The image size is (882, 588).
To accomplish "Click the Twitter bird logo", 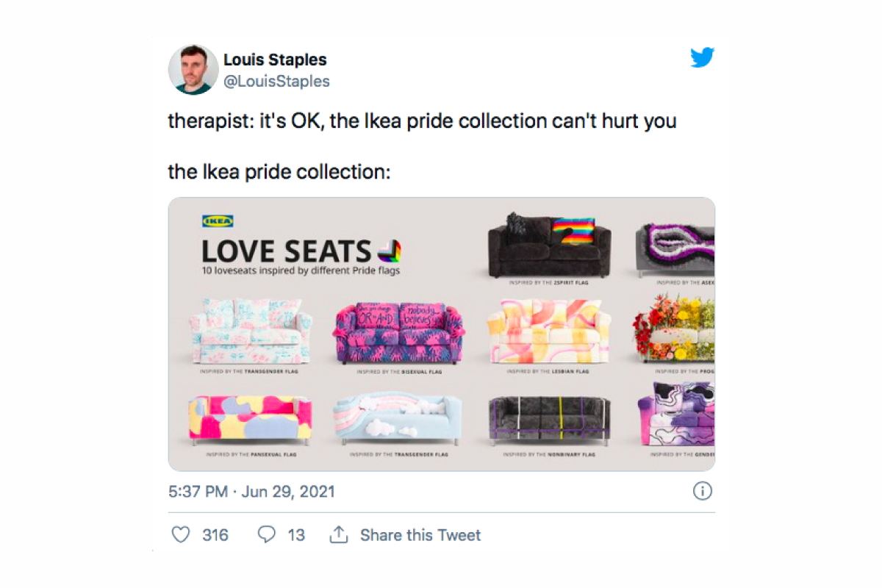I will click(x=702, y=57).
